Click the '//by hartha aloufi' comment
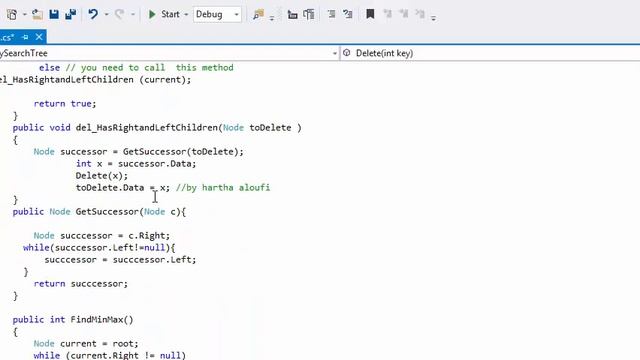 tap(223, 188)
